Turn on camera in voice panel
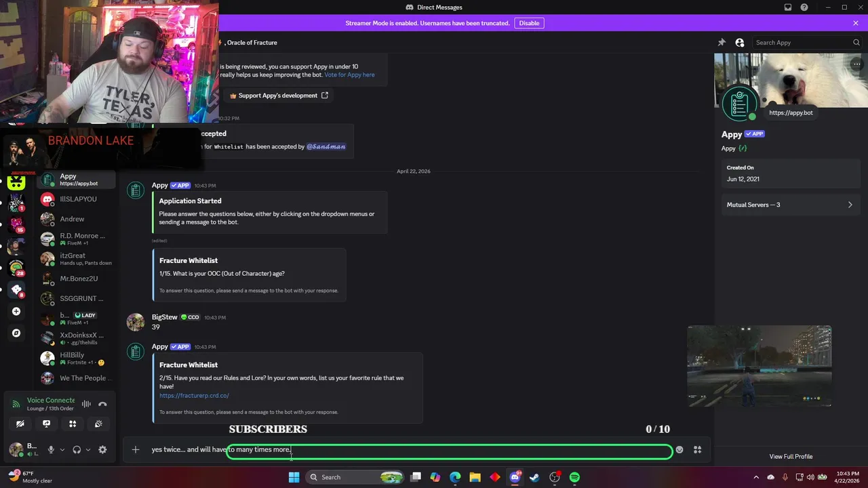Screen dimensions: 868x488 (20, 424)
